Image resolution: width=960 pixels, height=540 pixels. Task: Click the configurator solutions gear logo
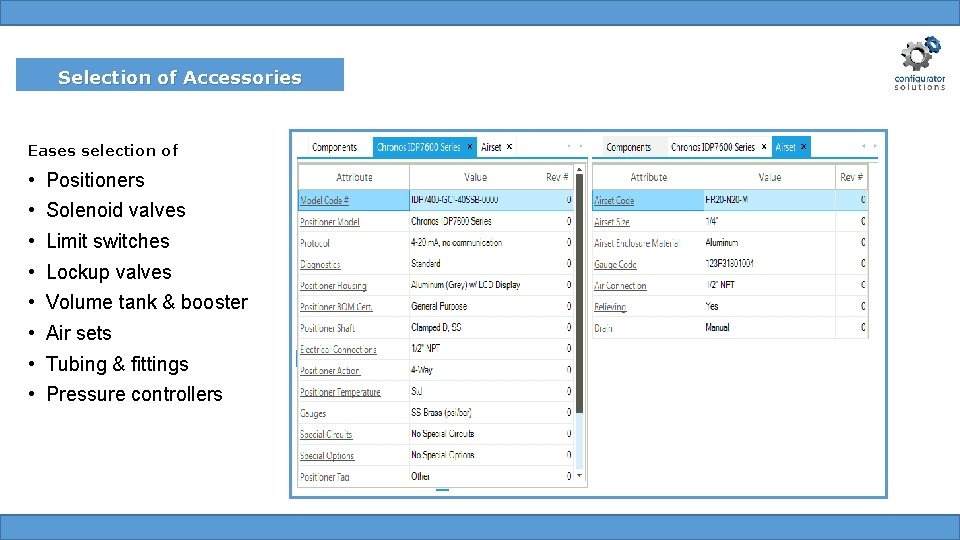[920, 63]
